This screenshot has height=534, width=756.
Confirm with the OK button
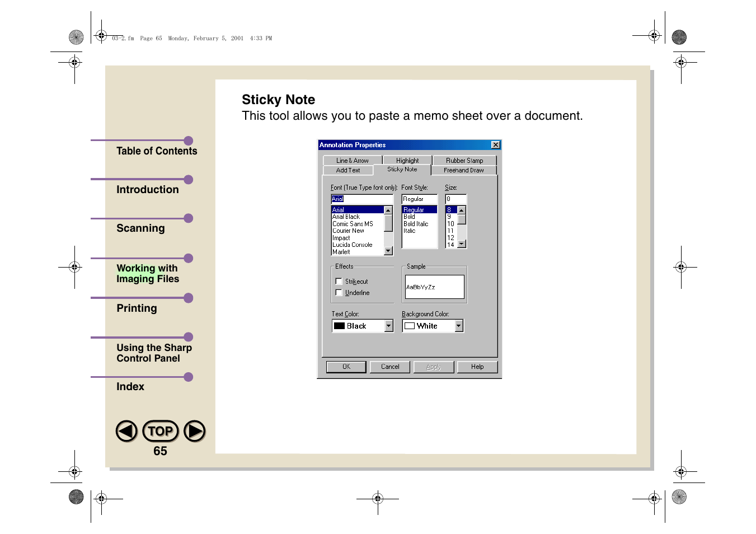pos(346,367)
